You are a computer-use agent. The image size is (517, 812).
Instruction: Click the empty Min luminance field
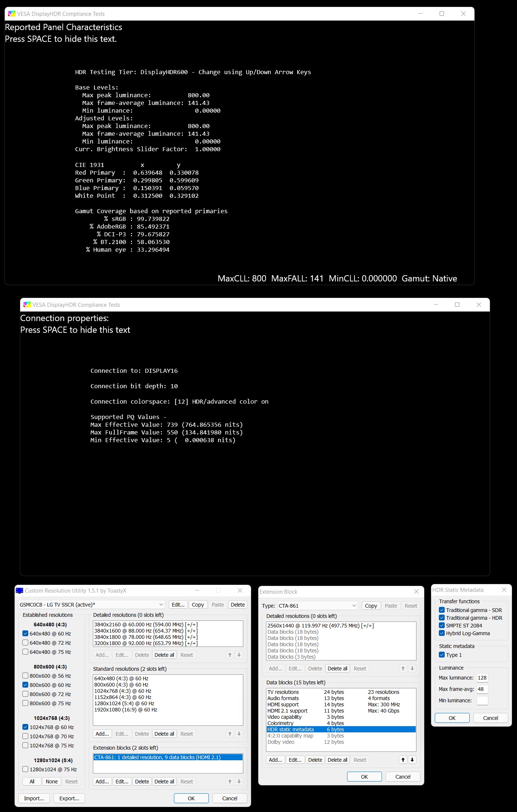point(483,700)
